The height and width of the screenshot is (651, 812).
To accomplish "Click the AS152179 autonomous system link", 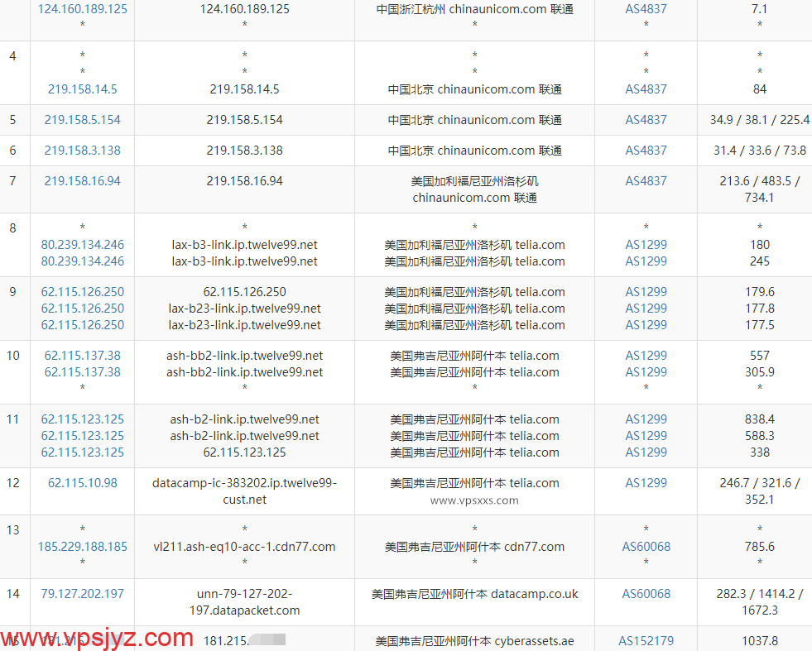I will point(646,640).
